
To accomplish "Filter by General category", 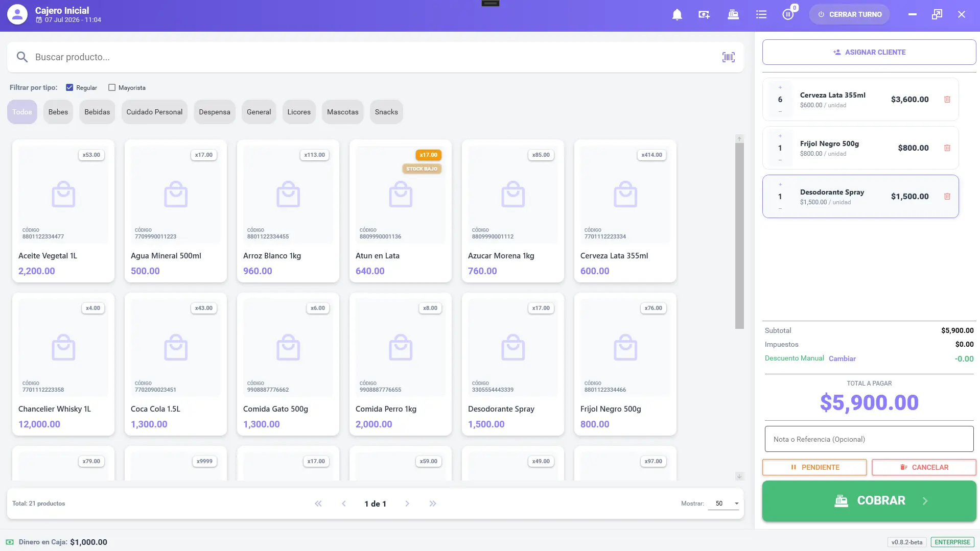I will tap(259, 112).
